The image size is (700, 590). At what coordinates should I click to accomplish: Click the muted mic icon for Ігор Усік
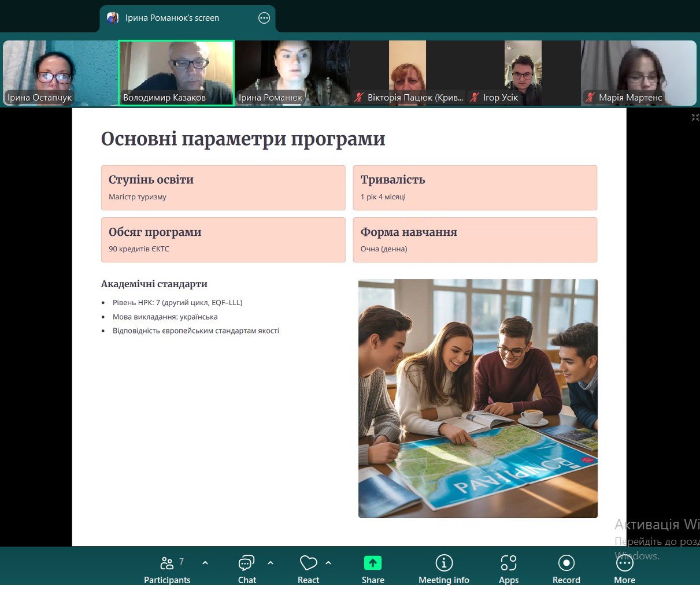point(475,98)
